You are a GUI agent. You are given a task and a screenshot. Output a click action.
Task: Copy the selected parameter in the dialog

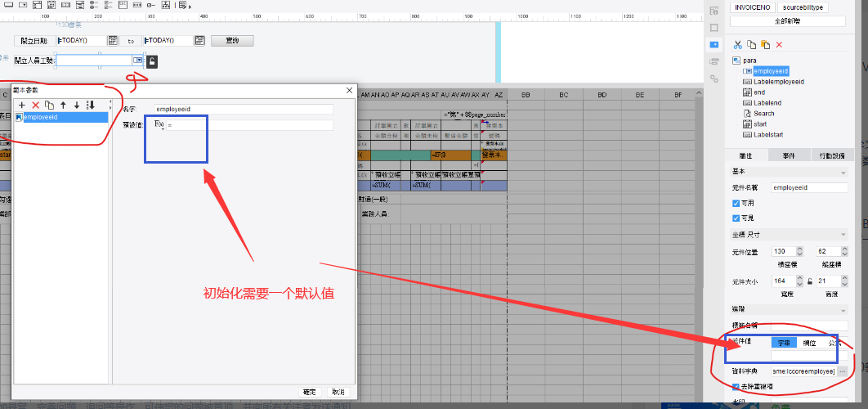coord(49,106)
